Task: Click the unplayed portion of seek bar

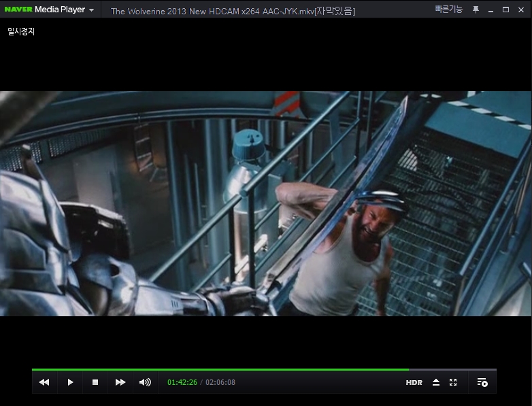Action: click(452, 369)
